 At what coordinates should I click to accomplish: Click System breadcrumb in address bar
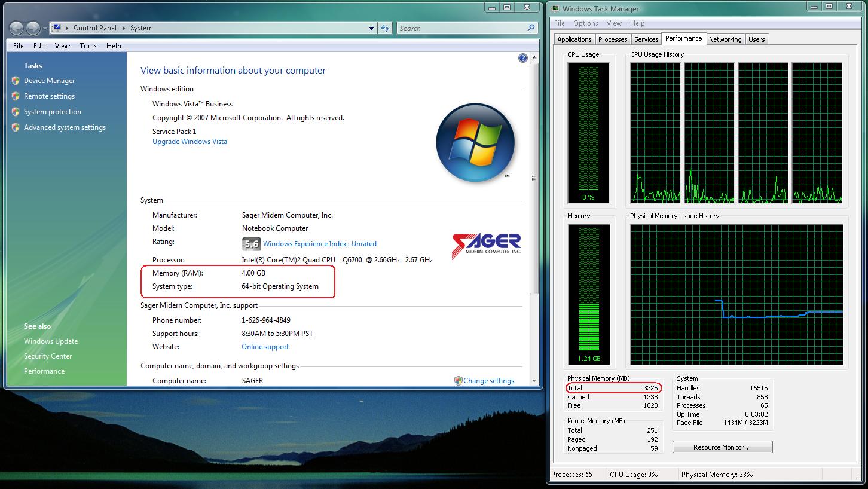(142, 28)
